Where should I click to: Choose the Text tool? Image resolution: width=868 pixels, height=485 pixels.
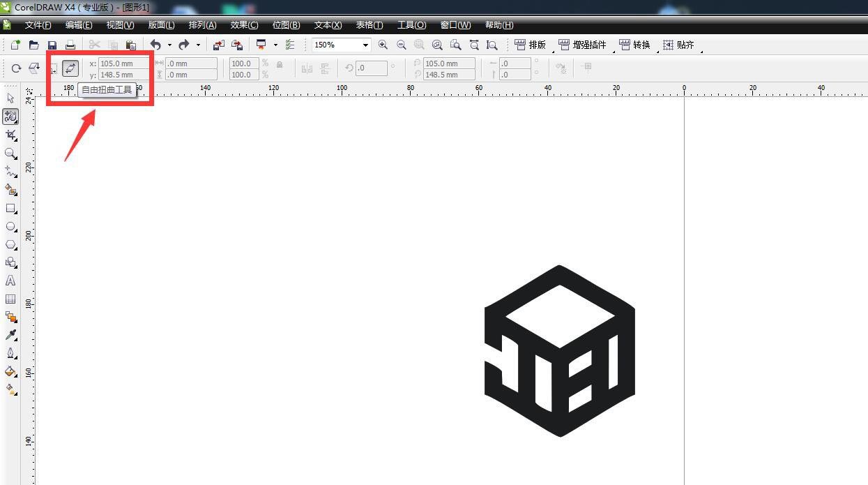point(10,281)
